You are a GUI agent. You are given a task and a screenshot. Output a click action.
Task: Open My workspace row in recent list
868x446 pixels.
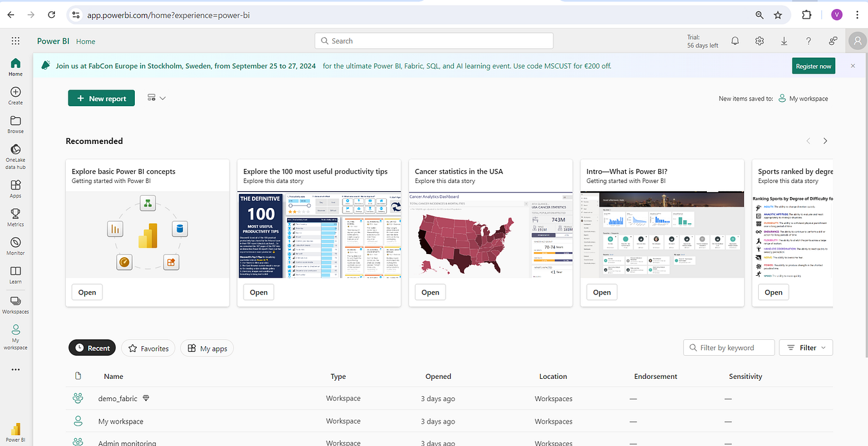point(450,421)
